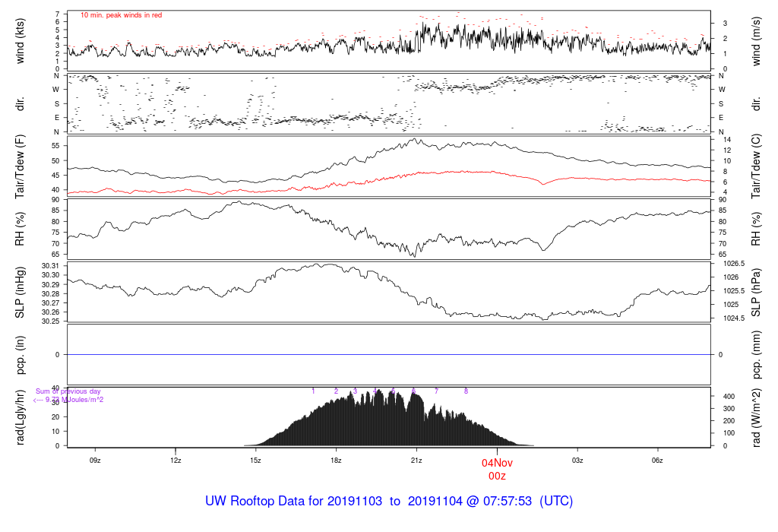Select the 'wind (kts)' axis label
Viewport: 778px width, 532px height.
point(20,41)
